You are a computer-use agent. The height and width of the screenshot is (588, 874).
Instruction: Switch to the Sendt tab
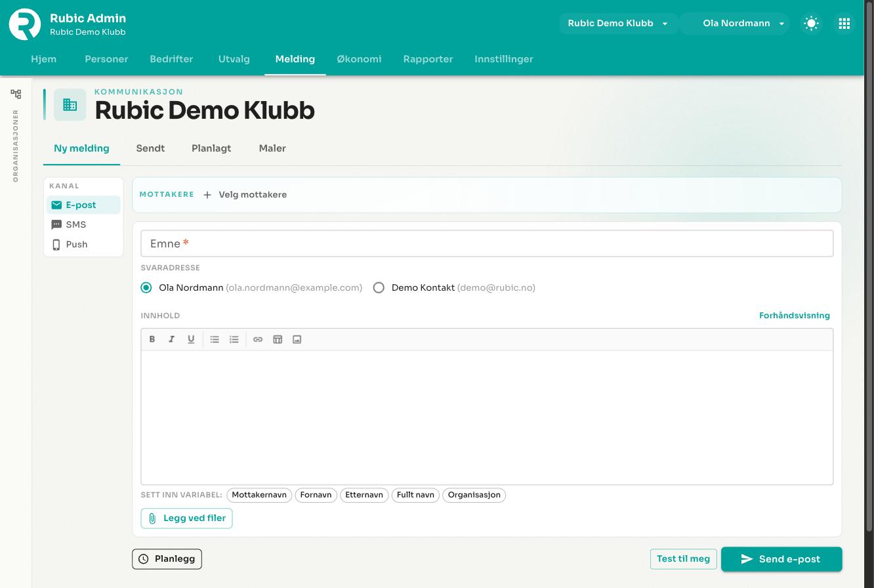150,148
